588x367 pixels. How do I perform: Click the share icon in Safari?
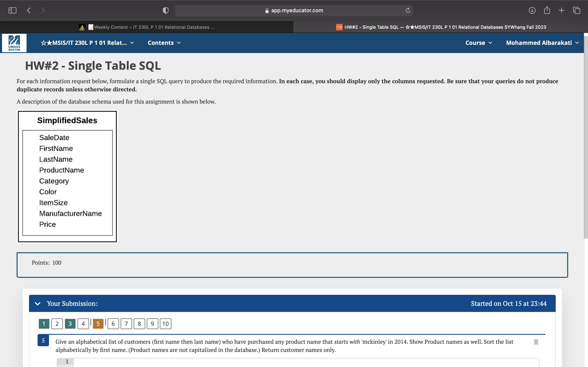(547, 10)
